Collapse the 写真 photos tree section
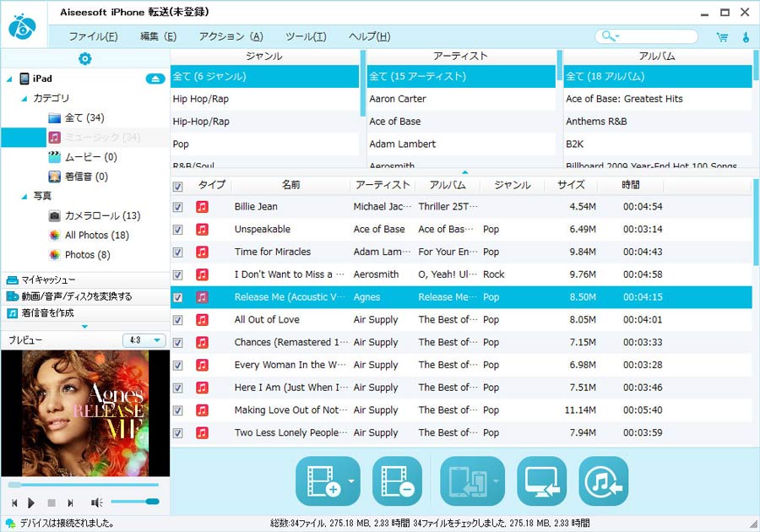The width and height of the screenshot is (760, 532). click(x=24, y=197)
